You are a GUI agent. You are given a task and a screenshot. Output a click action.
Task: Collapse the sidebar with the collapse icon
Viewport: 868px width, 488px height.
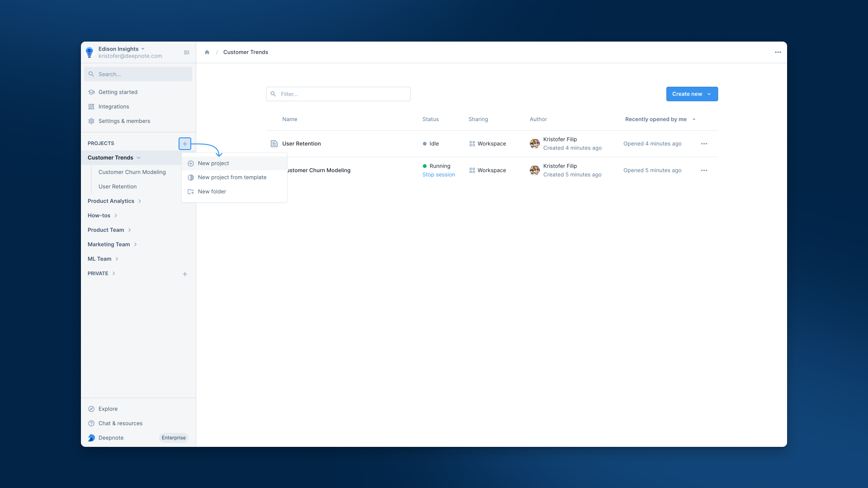(186, 52)
